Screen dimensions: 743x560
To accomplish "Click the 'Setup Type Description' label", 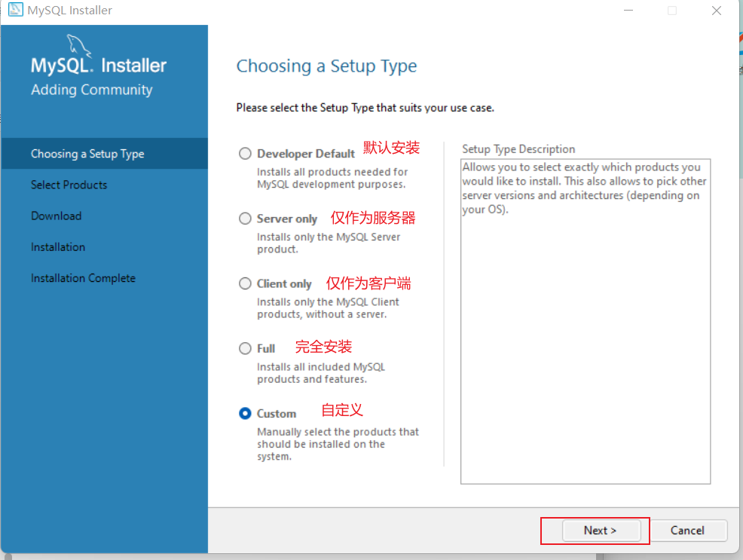I will pos(518,149).
